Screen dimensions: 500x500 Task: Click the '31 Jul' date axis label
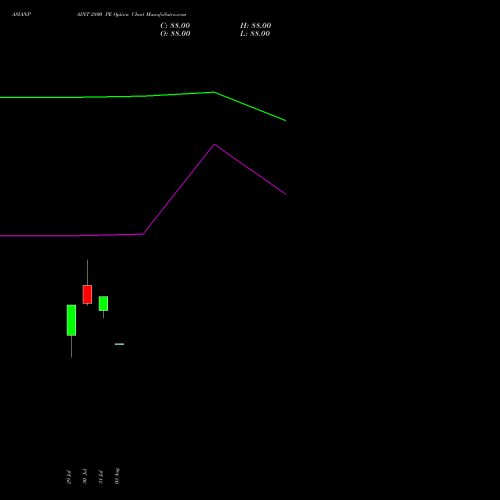click(x=101, y=477)
